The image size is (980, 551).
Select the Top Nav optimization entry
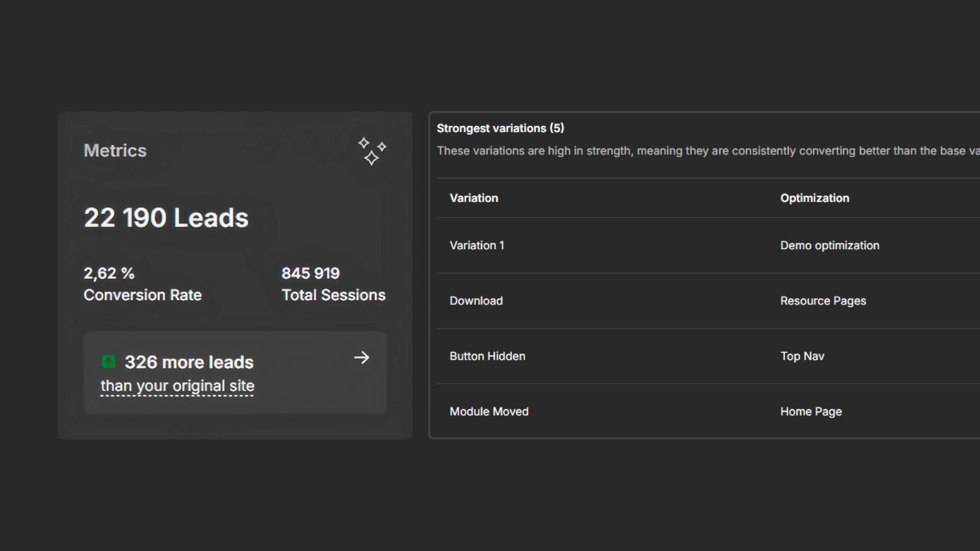coord(802,356)
